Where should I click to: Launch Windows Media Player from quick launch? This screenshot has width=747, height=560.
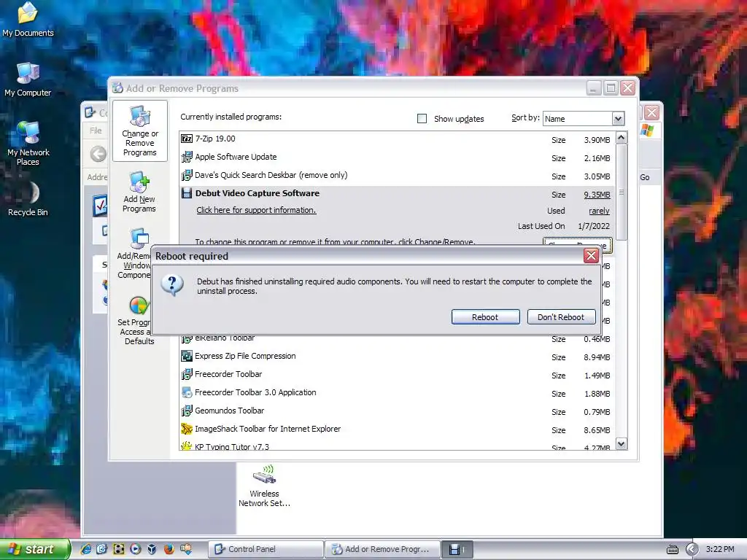[x=135, y=549]
